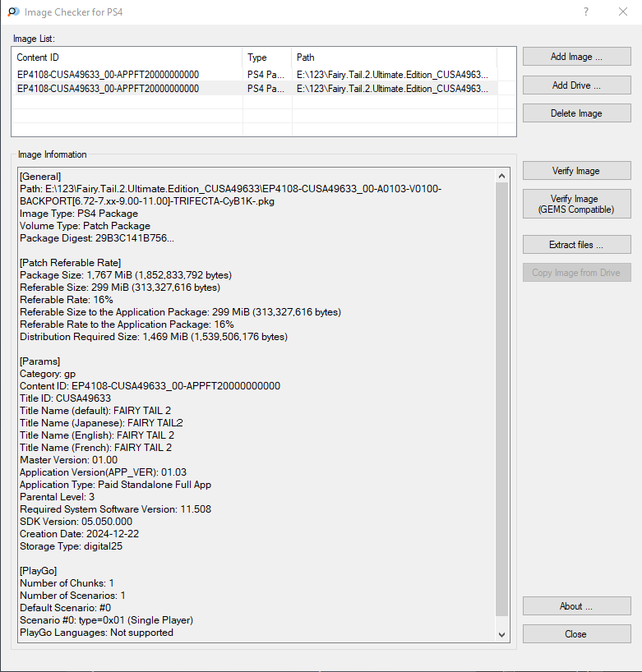Click the Number of Chunks: 1 line
The width and height of the screenshot is (642, 672).
click(x=67, y=583)
